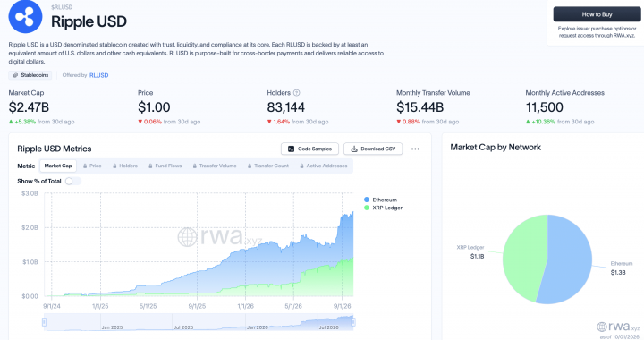Select the Market Cap metric tab
Viewport: 644px width, 340px height.
[x=58, y=166]
